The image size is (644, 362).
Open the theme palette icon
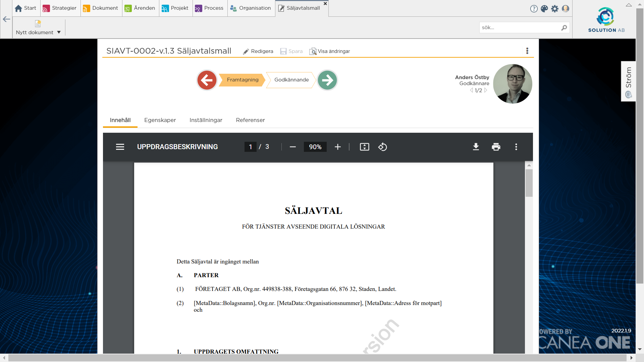point(544,9)
